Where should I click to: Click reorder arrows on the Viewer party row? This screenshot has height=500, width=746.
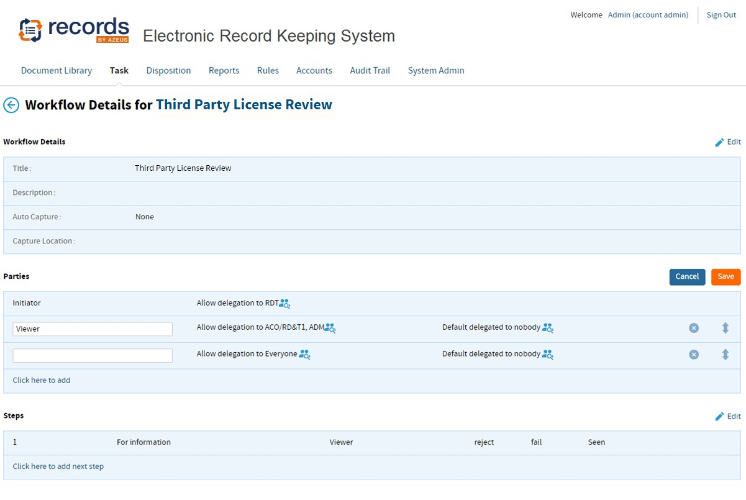[x=725, y=328]
